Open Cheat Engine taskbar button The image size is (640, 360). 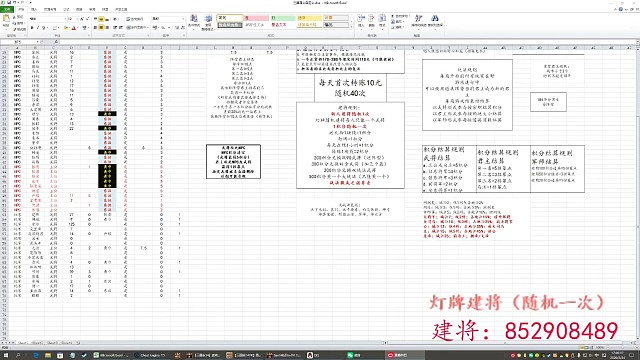151,356
